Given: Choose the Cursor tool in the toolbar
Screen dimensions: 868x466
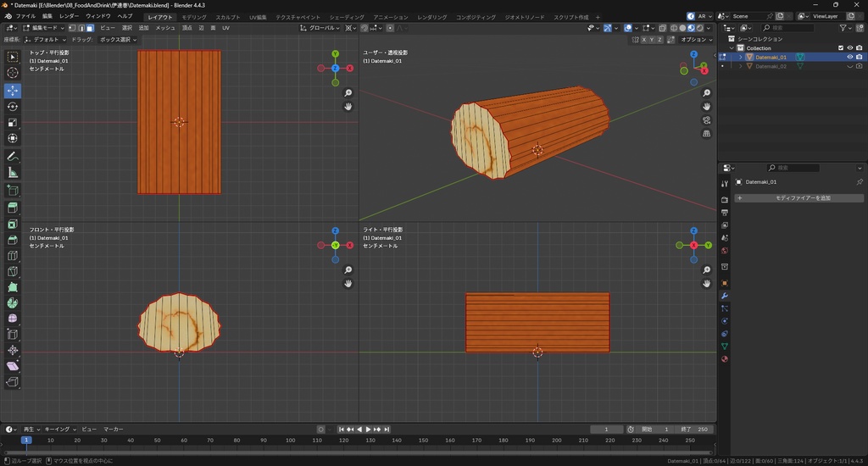Looking at the screenshot, I should point(13,73).
